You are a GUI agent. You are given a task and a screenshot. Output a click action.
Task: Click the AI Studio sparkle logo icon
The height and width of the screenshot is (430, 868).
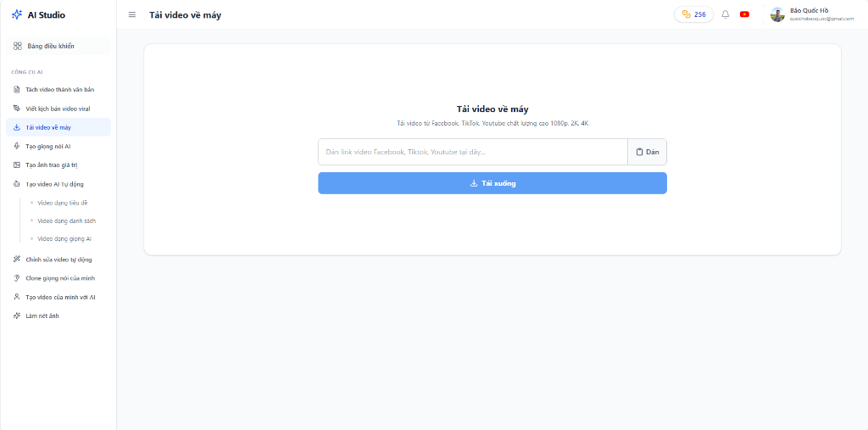[x=17, y=15]
